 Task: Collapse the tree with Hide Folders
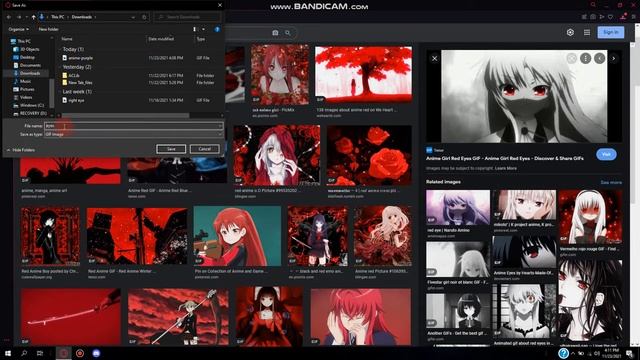[x=20, y=150]
